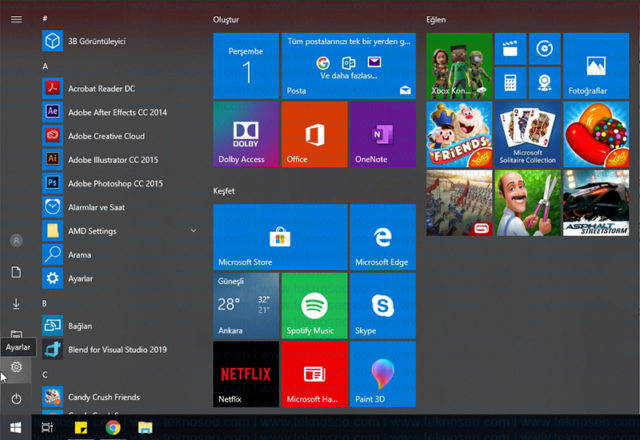
Task: Open the Office tile
Action: click(314, 134)
